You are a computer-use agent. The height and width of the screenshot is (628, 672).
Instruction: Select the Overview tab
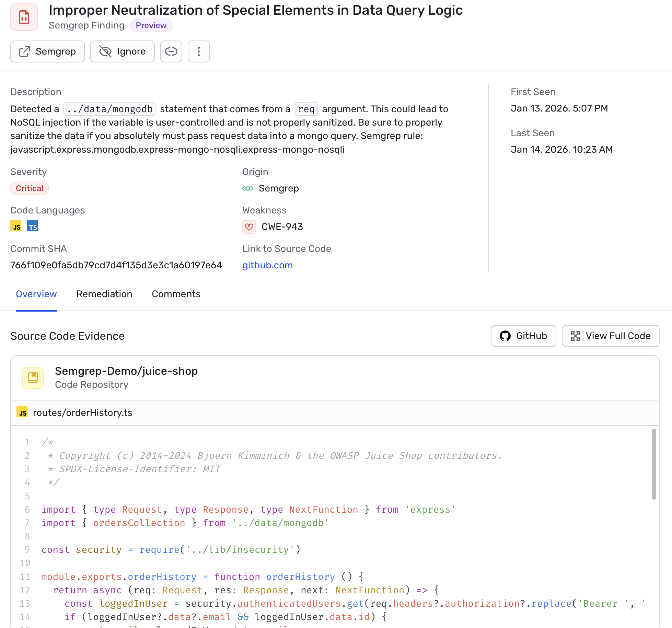36,294
